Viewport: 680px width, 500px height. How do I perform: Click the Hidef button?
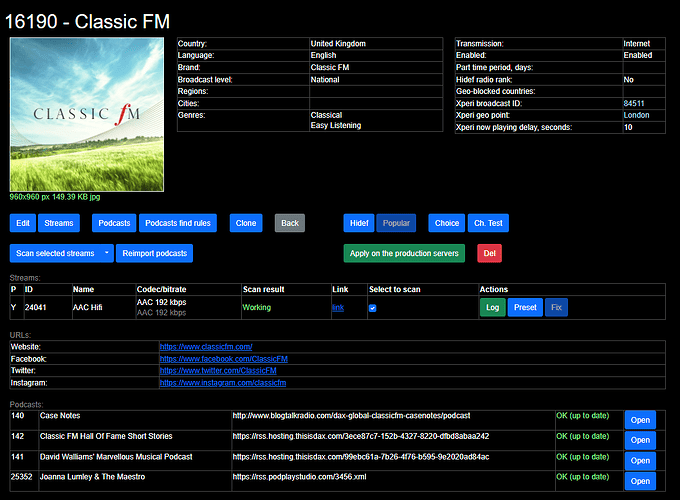(359, 223)
